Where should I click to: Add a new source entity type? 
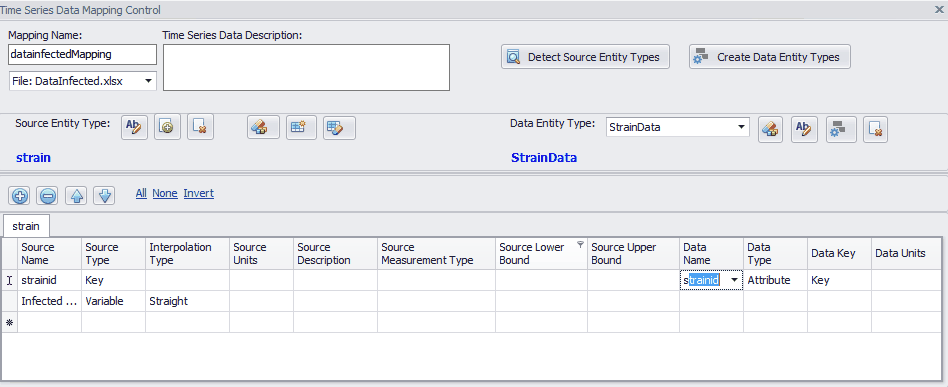coord(167,127)
